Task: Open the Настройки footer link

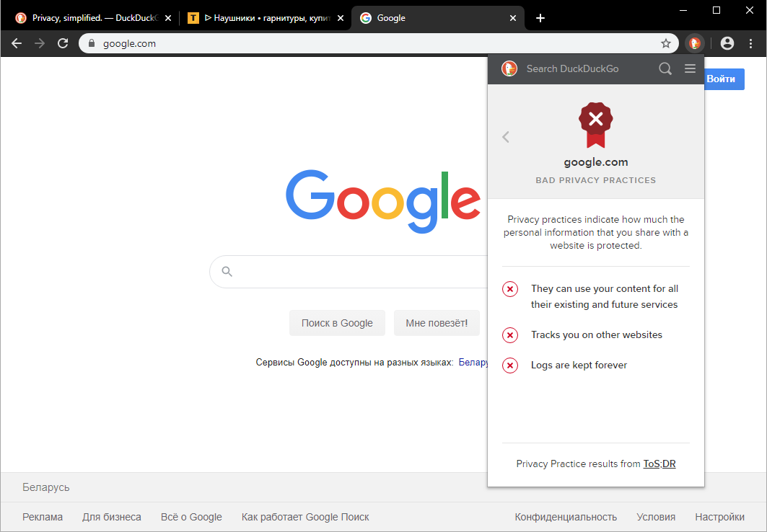Action: pyautogui.click(x=719, y=517)
